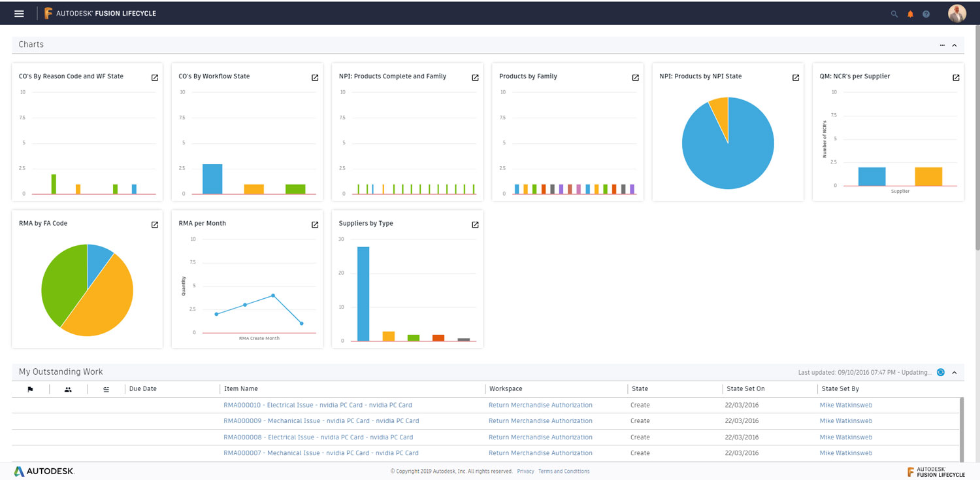Open the hamburger main menu
The width and height of the screenshot is (980, 480).
coord(19,14)
